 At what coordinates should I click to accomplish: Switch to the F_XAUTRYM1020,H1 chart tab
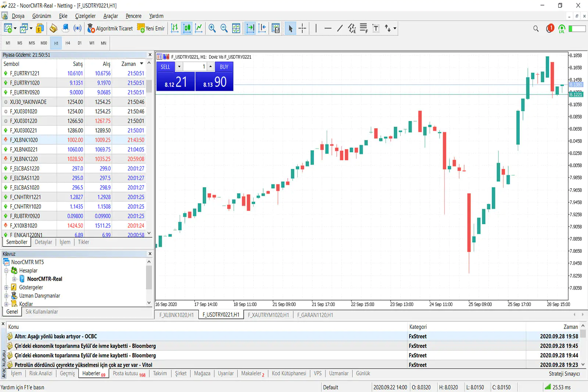tap(268, 315)
